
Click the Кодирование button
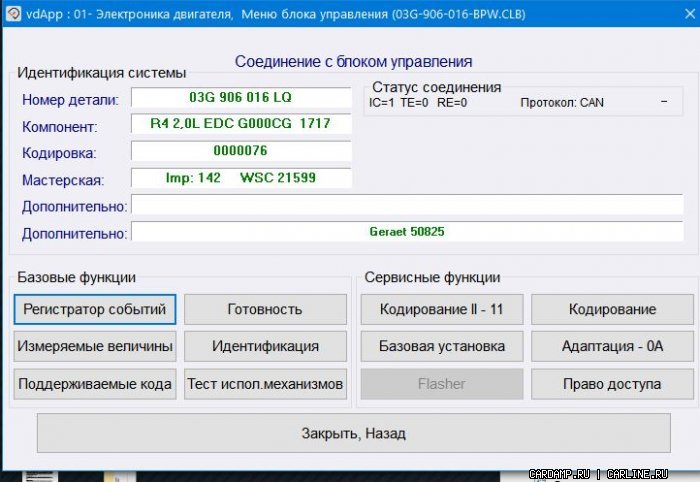[612, 309]
